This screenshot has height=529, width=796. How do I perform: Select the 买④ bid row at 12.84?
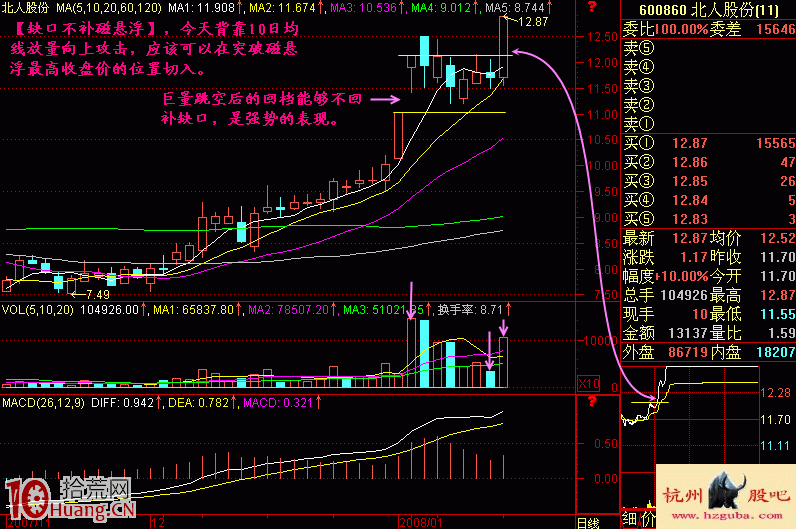click(709, 200)
